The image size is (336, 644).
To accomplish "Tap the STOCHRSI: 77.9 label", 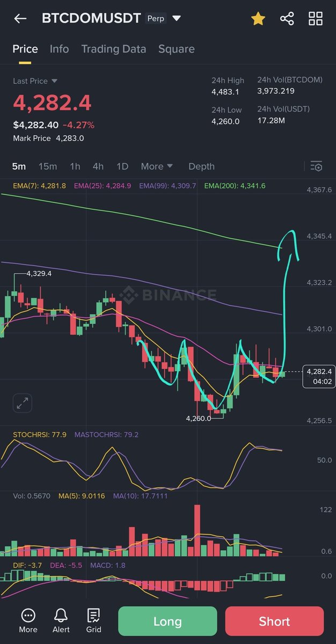I will (40, 435).
